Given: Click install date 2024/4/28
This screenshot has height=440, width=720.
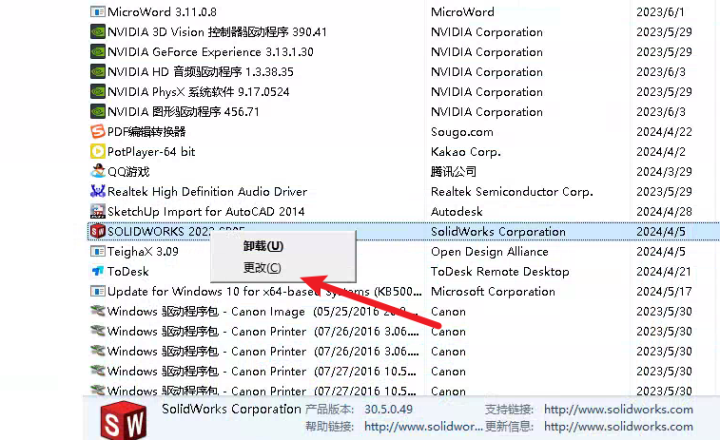Looking at the screenshot, I should (664, 212).
